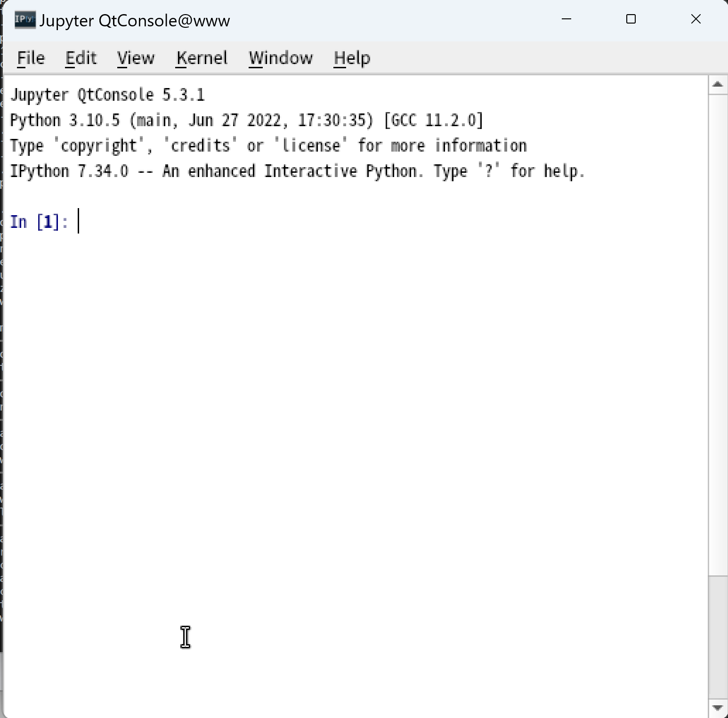
Task: Click the 'Jupyter QtConsole 5.3.1' text line
Action: pyautogui.click(x=107, y=95)
